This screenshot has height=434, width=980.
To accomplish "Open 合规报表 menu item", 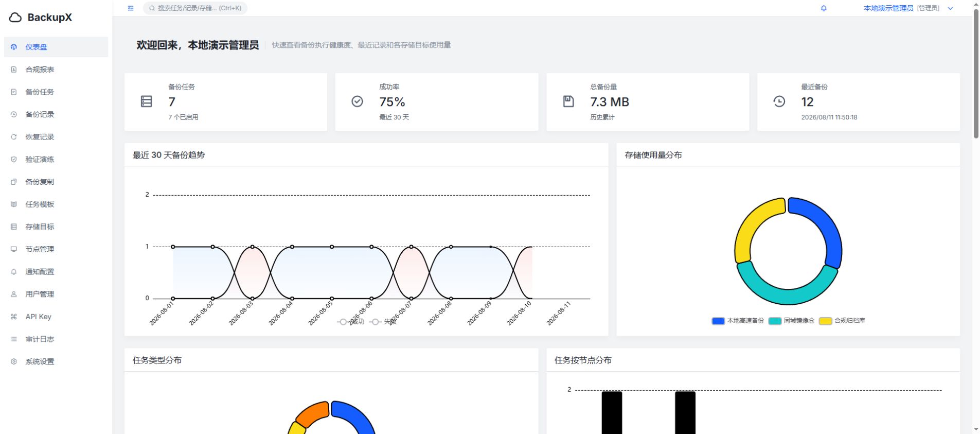I will pyautogui.click(x=56, y=70).
